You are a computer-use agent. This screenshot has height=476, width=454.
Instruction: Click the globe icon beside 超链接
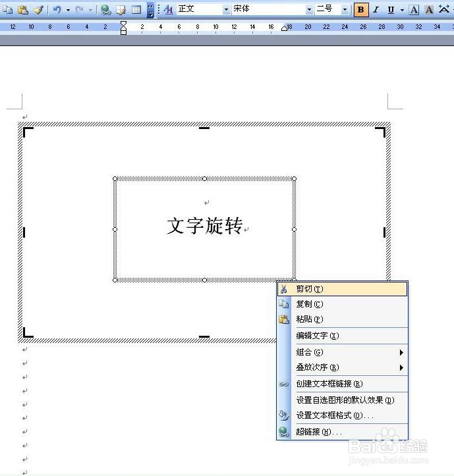pos(284,432)
